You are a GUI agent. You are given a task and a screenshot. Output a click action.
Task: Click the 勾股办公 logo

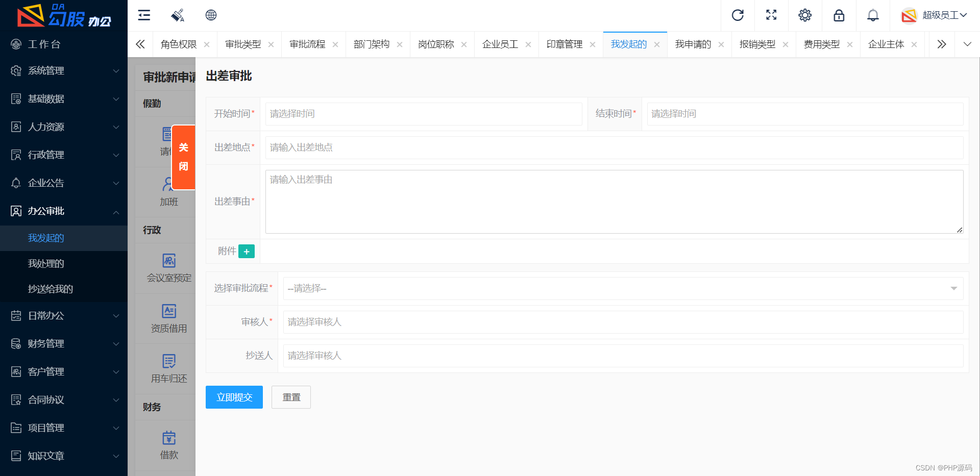[x=64, y=15]
